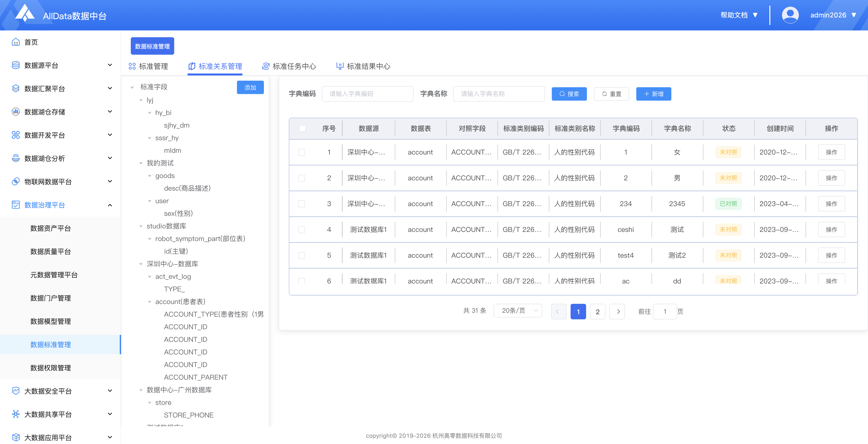Viewport: 868px width, 444px height.
Task: Select the sjhy_dm tree item
Action: click(177, 125)
